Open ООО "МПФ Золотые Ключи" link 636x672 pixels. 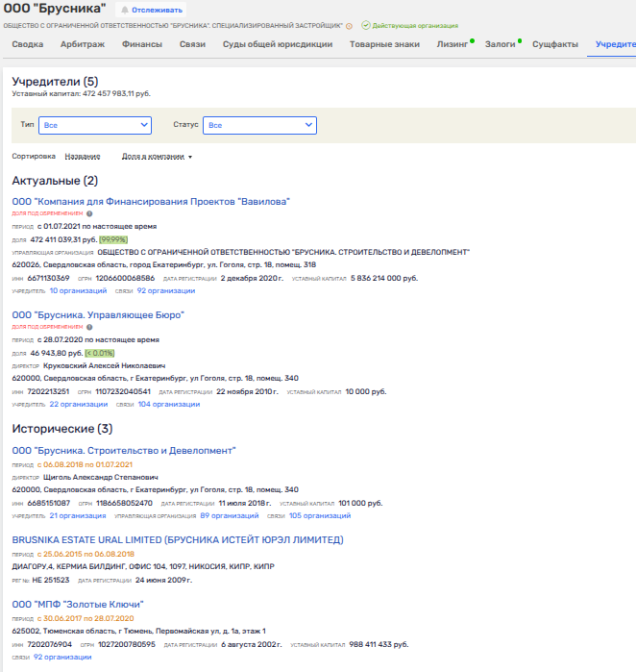[x=78, y=605]
